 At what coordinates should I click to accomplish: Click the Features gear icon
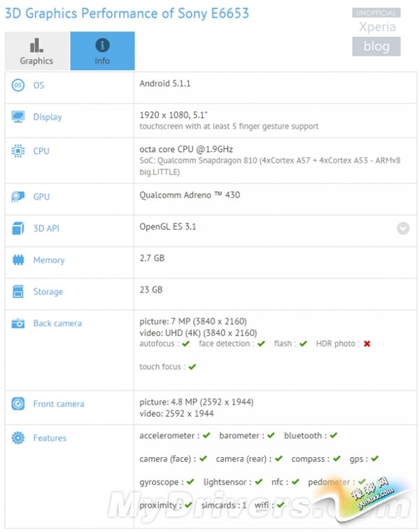[18, 438]
